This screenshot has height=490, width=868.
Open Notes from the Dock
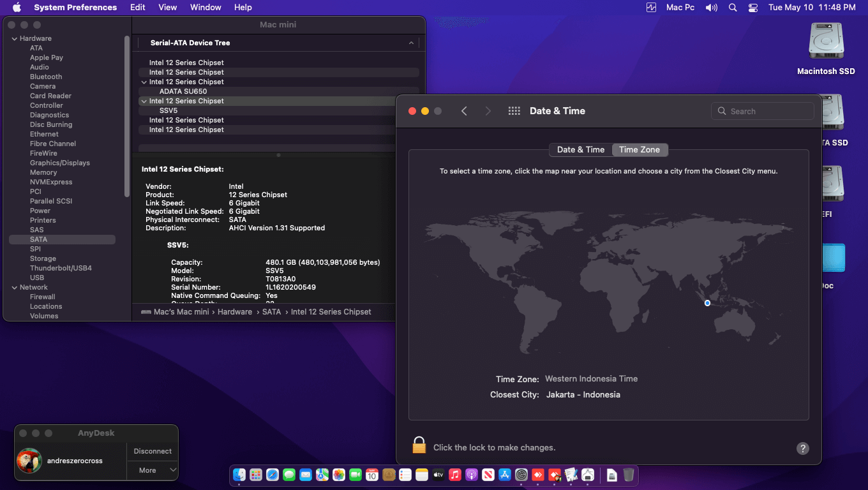422,475
